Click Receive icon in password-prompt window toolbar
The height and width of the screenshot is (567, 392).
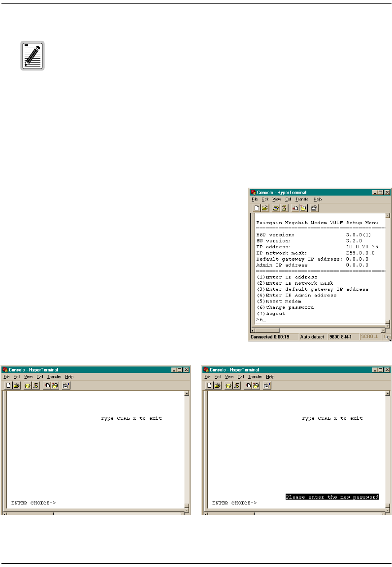coord(256,386)
